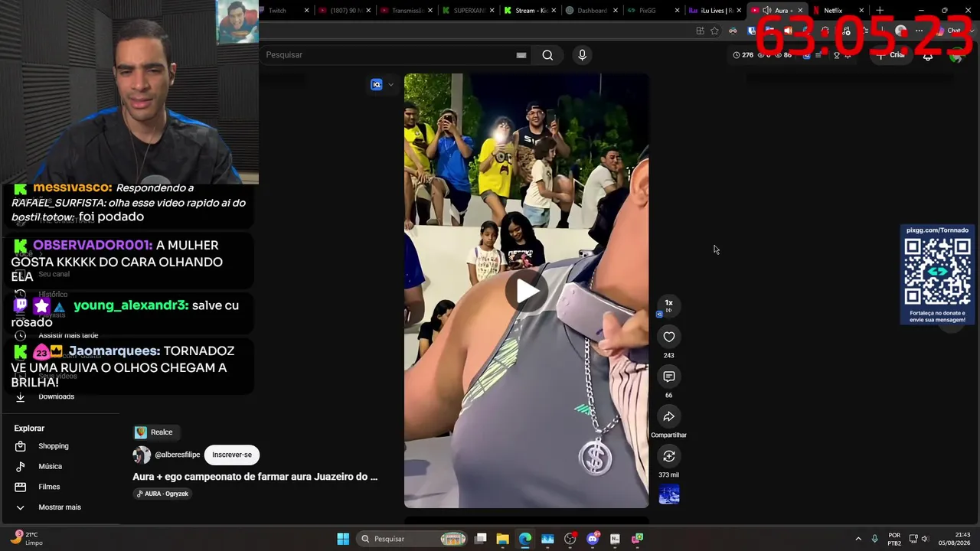Share the Short via Compartilhar icon

click(x=668, y=416)
